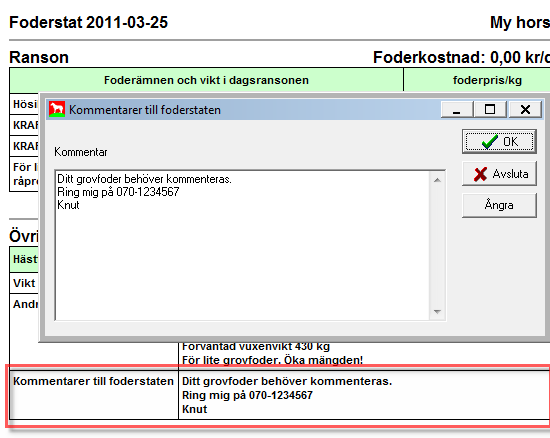Click 'Kommentarer till foderstaten' table row label

point(93,381)
